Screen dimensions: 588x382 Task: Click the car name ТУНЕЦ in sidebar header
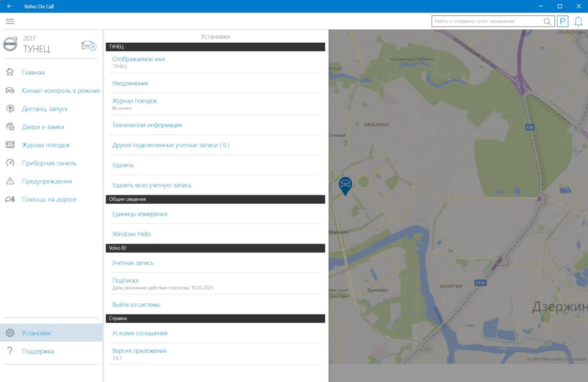click(x=36, y=49)
